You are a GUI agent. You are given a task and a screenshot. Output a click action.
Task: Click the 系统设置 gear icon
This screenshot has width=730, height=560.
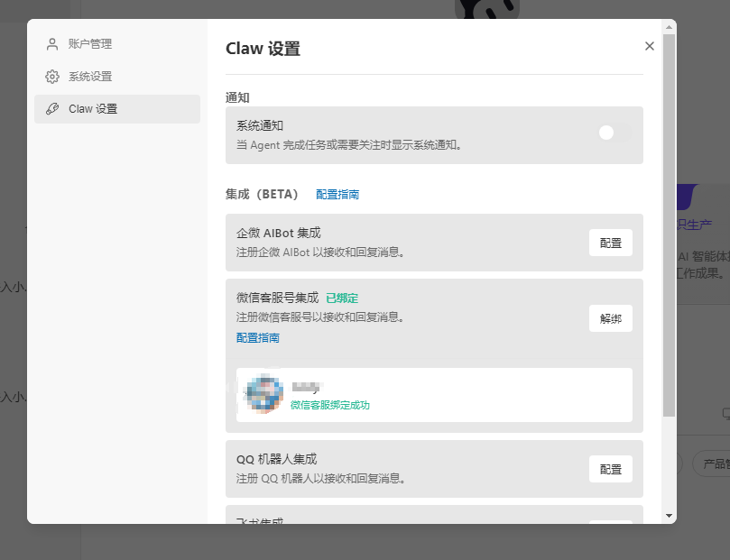(x=52, y=77)
